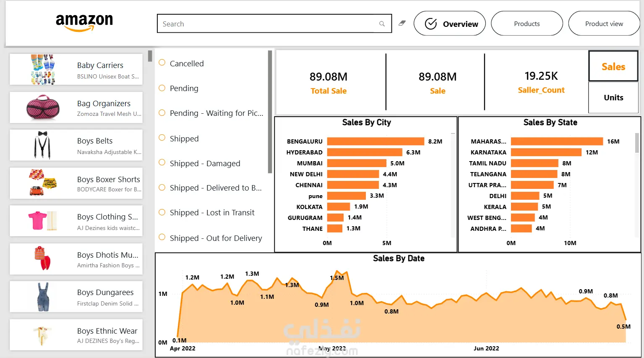Viewport: 644px width, 358px height.
Task: Select the Boys Boxer Shorts image
Action: pos(43,183)
